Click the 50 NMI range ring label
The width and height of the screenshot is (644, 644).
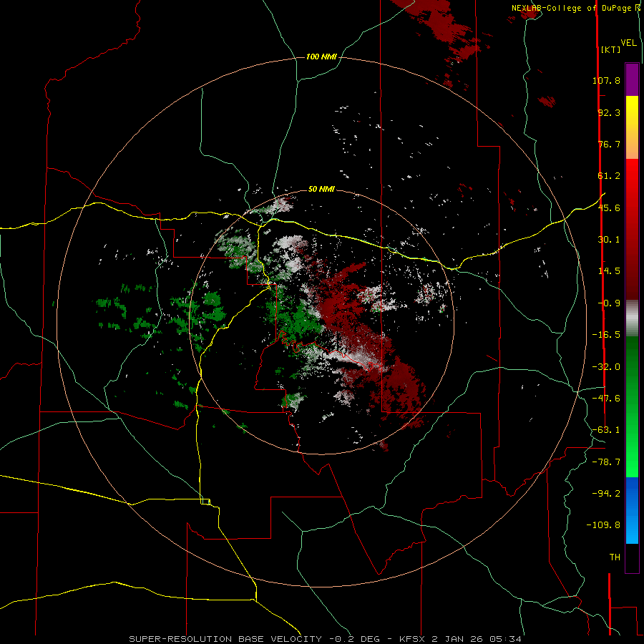(x=321, y=189)
